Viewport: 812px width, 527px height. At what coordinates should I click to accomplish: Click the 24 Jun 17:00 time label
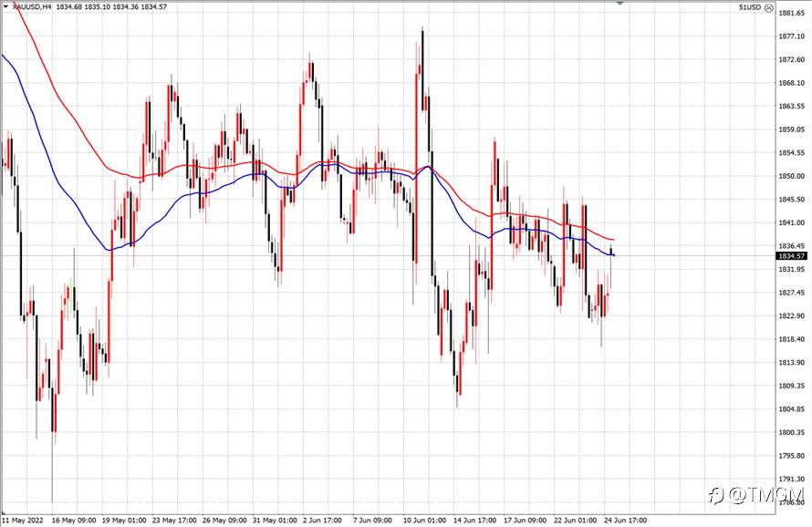[x=626, y=520]
